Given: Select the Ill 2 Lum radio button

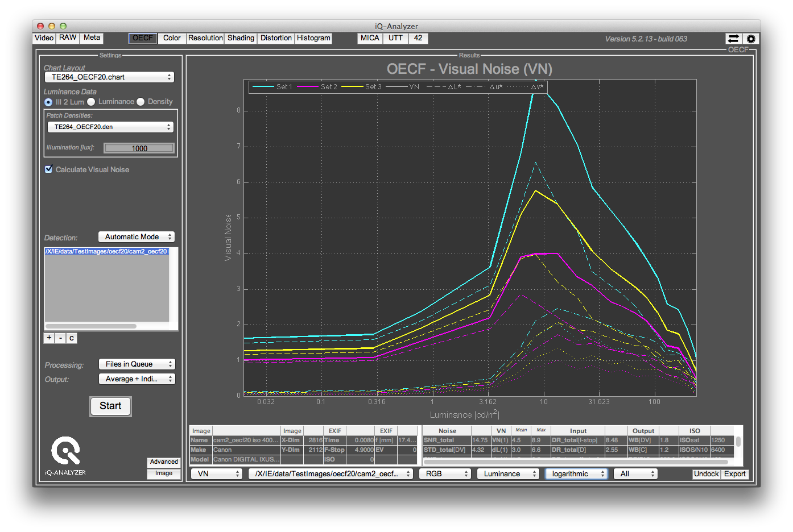Looking at the screenshot, I should 48,102.
